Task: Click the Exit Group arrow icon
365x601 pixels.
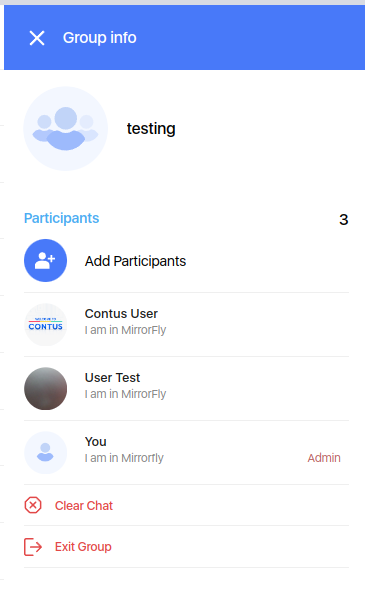Action: coord(33,547)
